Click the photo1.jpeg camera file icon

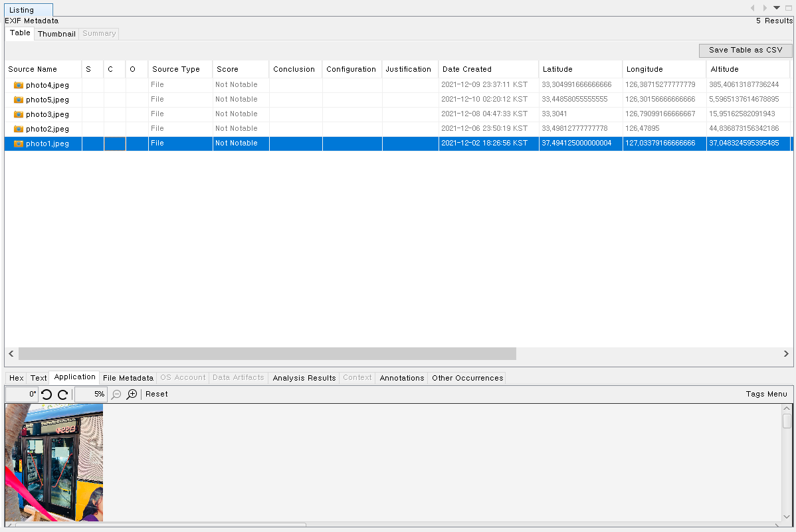(x=19, y=144)
